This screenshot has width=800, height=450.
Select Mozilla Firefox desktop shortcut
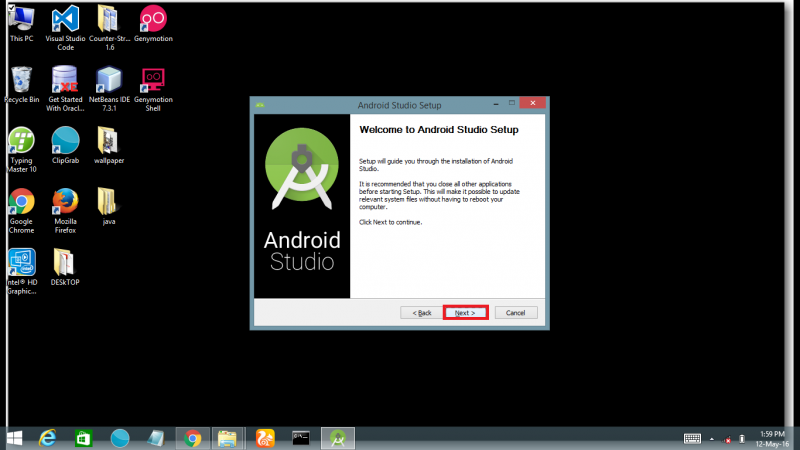coord(65,211)
